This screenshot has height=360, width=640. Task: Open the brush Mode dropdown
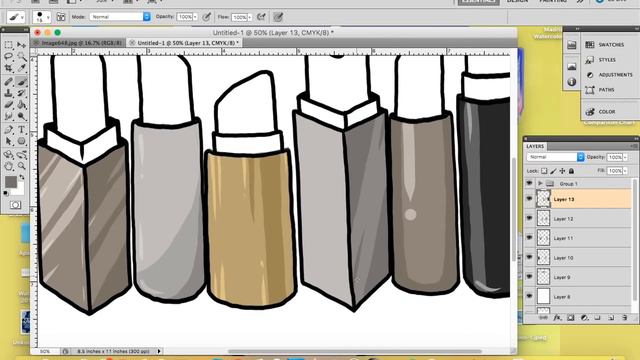point(120,17)
